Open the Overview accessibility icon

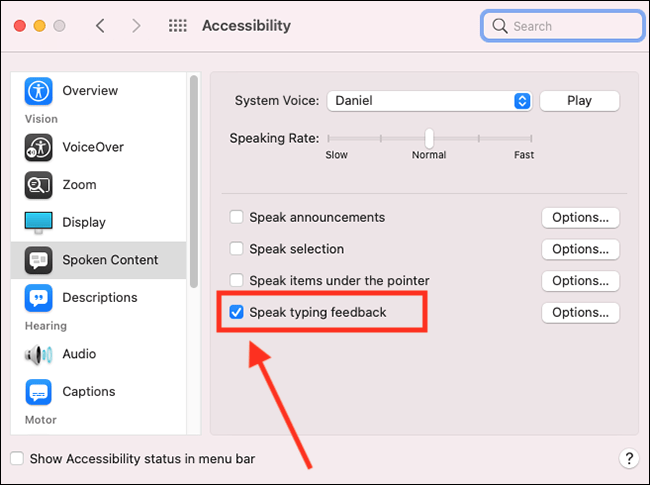pyautogui.click(x=38, y=91)
